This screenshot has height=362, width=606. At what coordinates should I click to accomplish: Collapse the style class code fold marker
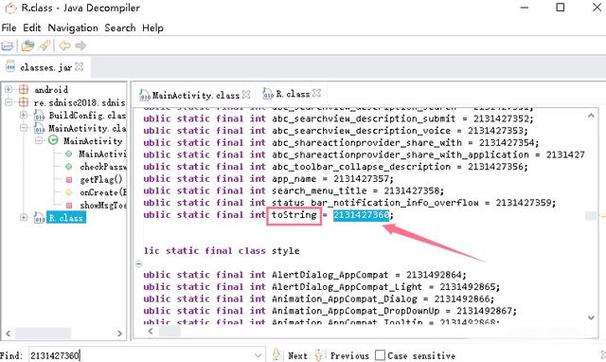pos(139,264)
